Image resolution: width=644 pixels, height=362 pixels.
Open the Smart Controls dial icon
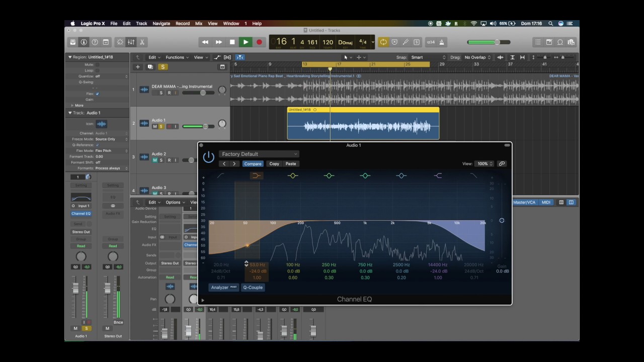click(120, 42)
